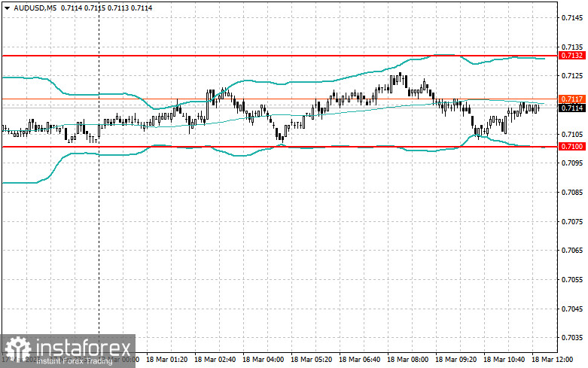Click the 0.7145 price scale value
Screen dimensions: 588x368
(x=572, y=18)
